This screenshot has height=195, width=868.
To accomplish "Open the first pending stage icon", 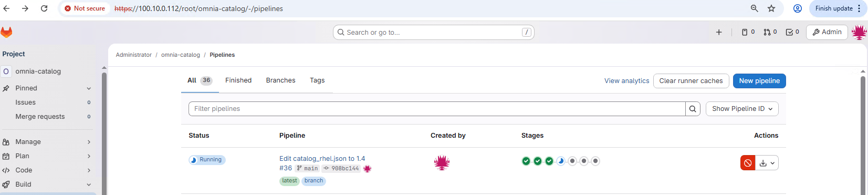I will (x=572, y=161).
